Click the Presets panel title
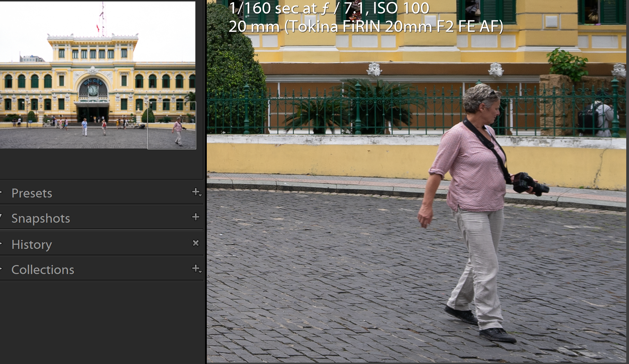Viewport: 629px width, 364px height. click(32, 193)
